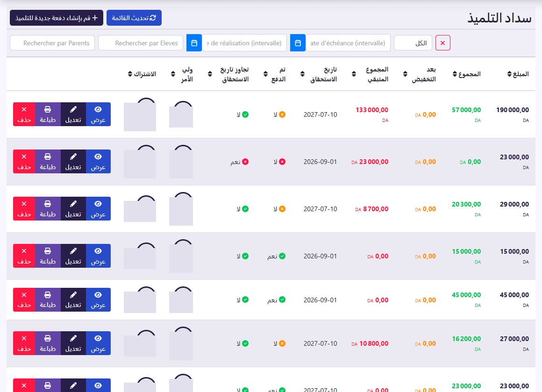Image resolution: width=542 pixels, height=392 pixels.
Task: Delete the 29 000,00 payment row
Action: pyautogui.click(x=24, y=208)
